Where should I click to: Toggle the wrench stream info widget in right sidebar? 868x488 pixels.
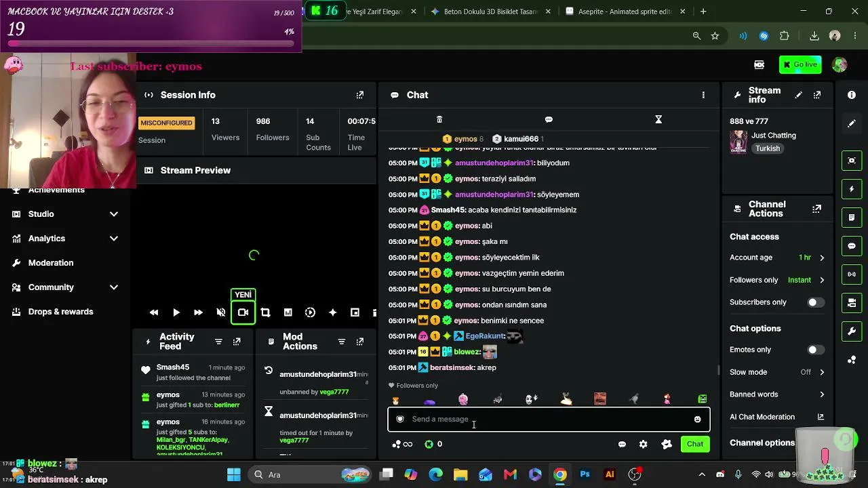852,331
